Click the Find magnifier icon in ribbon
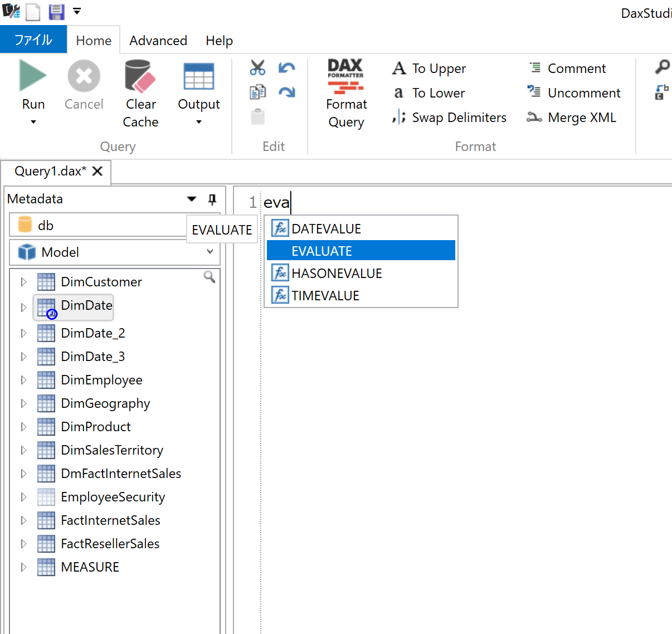Screen dimensions: 672x634 (662, 67)
